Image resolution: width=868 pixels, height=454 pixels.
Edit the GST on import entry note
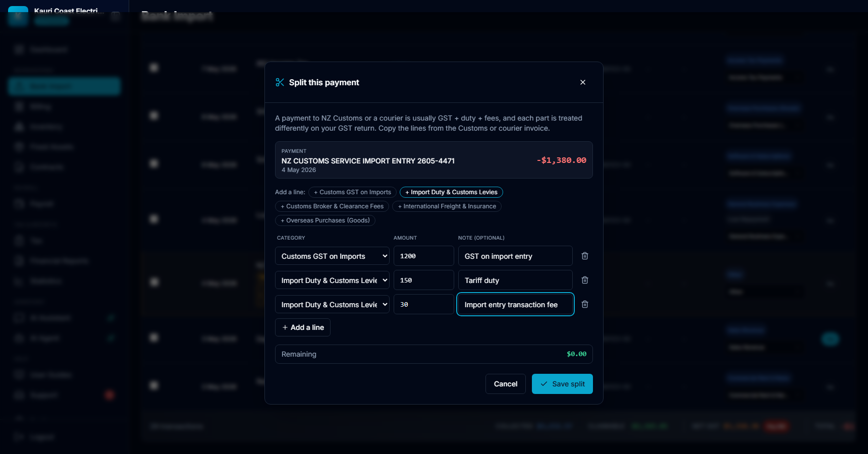click(515, 256)
